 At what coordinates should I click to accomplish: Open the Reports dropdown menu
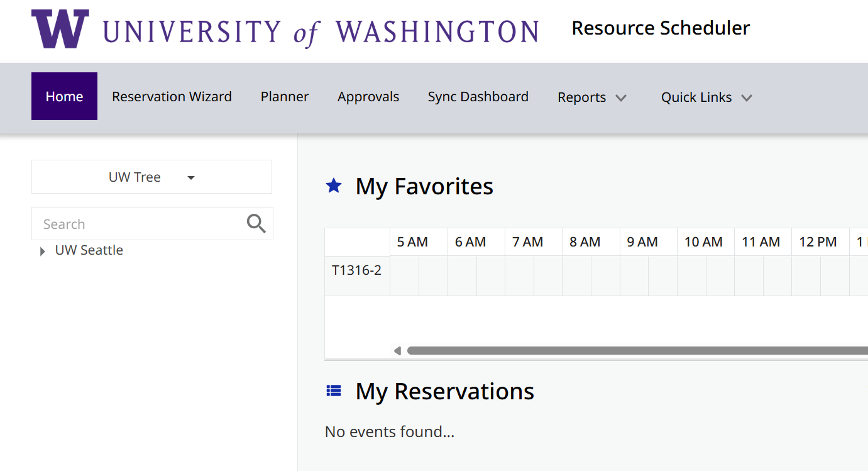[x=592, y=97]
